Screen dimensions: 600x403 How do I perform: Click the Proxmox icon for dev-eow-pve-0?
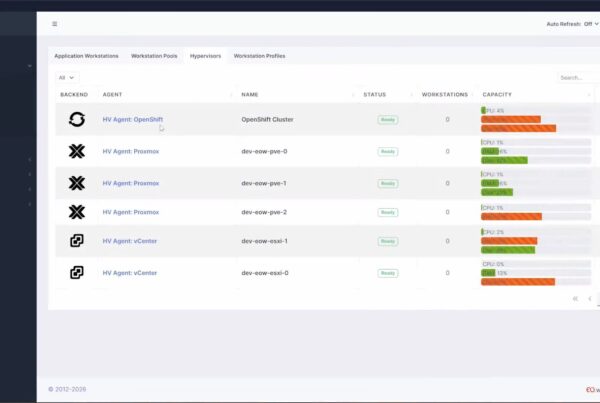(77, 151)
